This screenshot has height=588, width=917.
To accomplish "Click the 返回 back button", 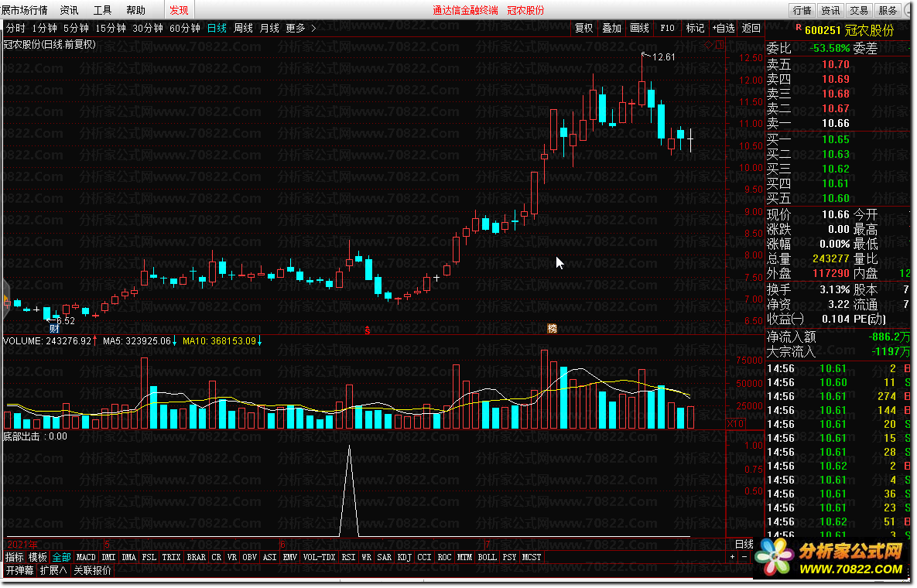I will point(751,28).
